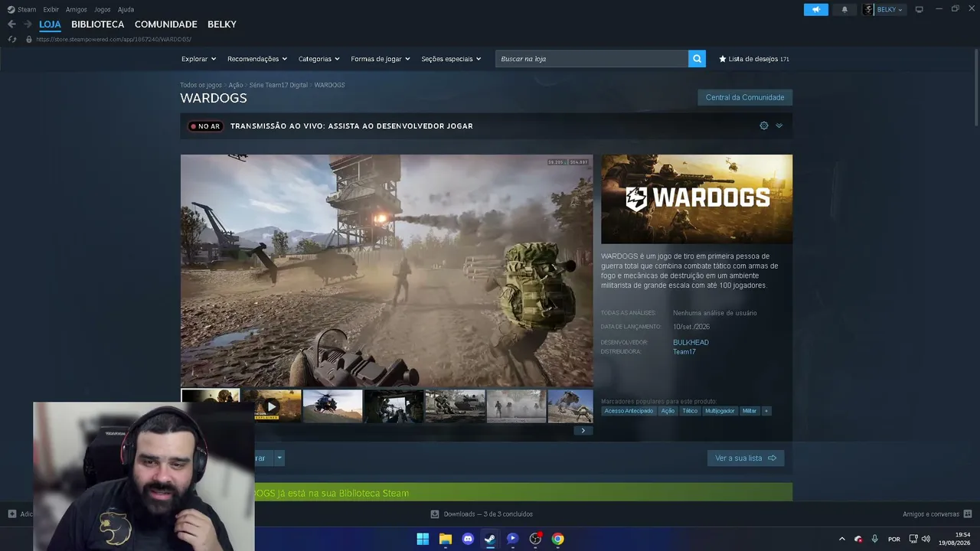Click the blue search magnifier button
This screenshot has width=980, height=551.
coord(697,59)
